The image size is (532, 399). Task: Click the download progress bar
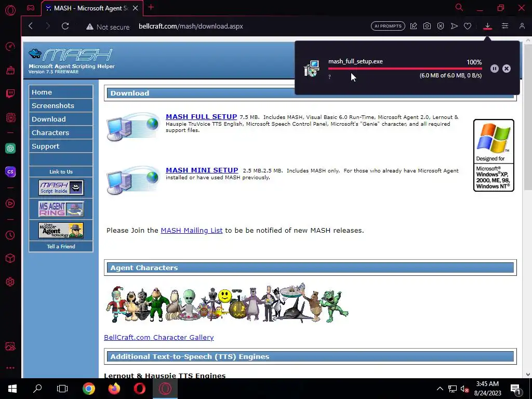405,69
